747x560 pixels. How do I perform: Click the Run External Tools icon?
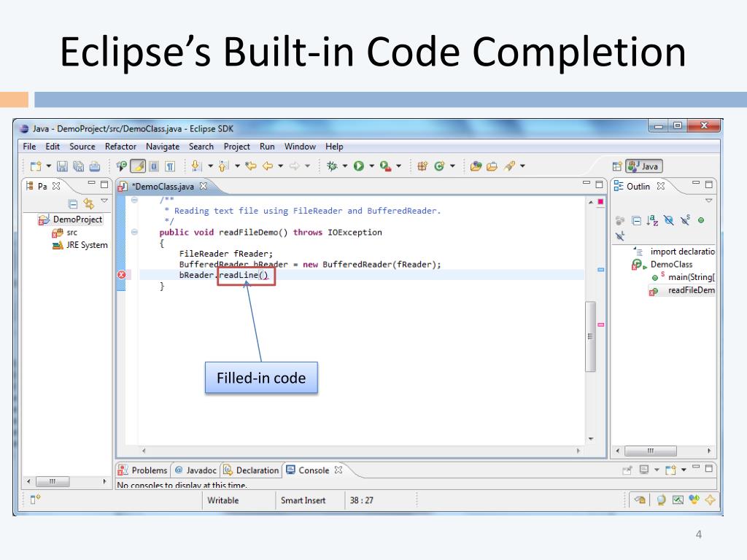coord(385,166)
